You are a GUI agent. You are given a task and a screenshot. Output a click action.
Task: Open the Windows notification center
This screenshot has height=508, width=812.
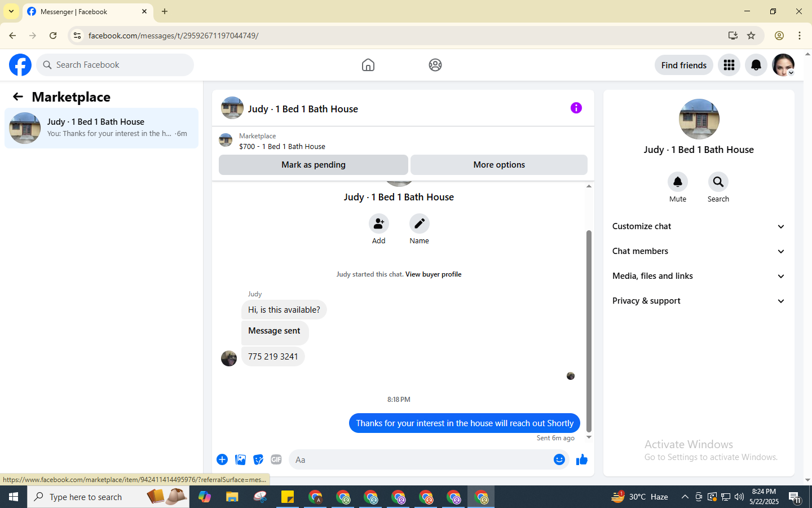(795, 497)
